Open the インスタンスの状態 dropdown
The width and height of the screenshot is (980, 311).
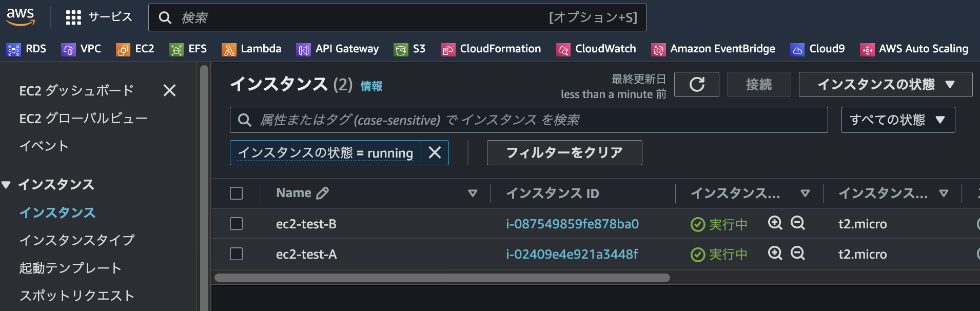(x=884, y=84)
